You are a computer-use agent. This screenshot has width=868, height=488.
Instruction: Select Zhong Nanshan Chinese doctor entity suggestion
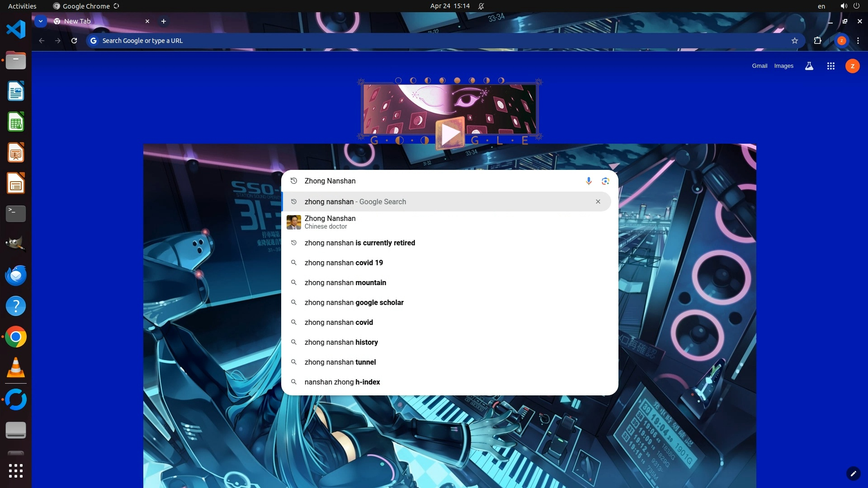point(330,222)
